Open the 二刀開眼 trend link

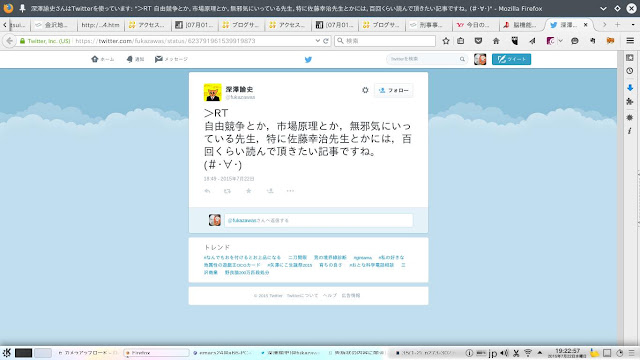pos(297,258)
